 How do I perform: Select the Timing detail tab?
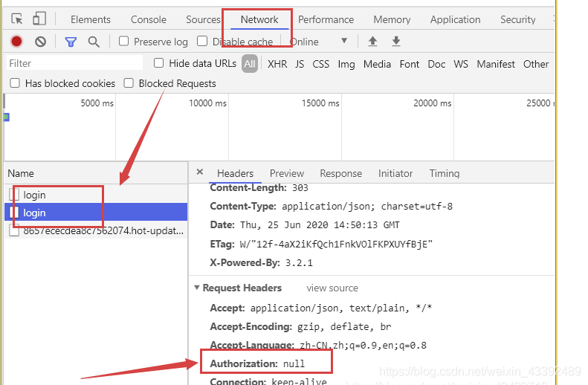click(x=445, y=173)
